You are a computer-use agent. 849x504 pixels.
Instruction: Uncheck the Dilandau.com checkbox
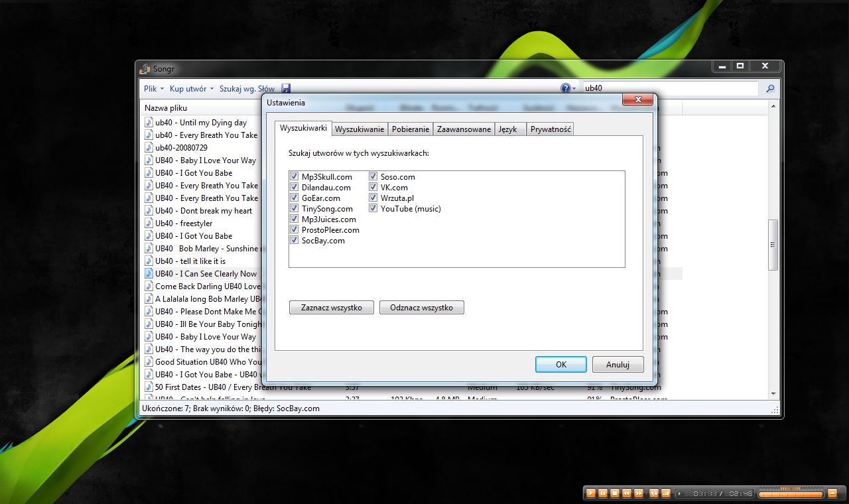[x=294, y=188]
